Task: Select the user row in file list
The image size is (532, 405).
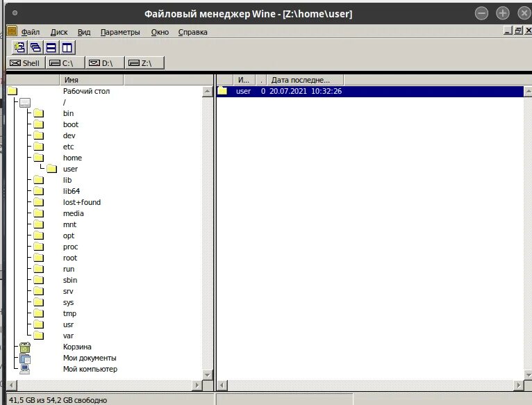Action: [369, 91]
